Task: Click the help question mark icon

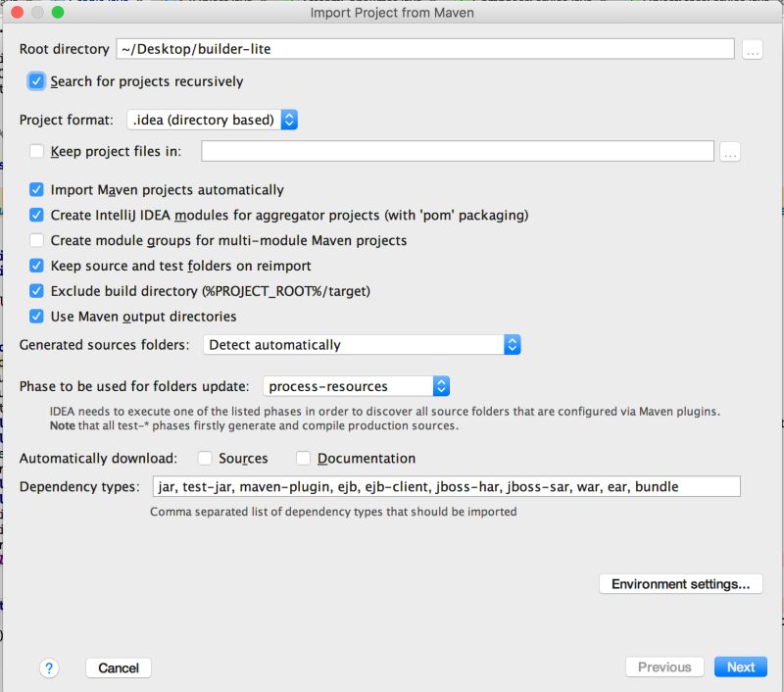Action: (48, 667)
